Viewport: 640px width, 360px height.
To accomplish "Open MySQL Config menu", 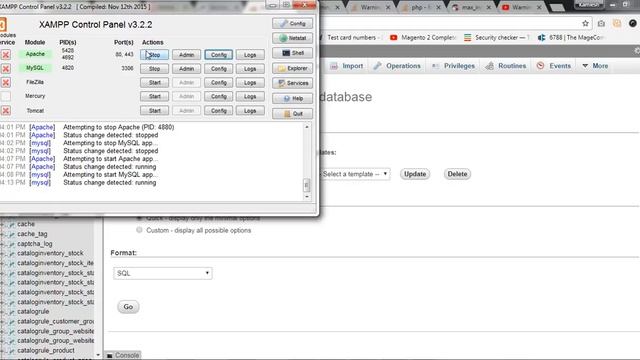I will click(x=218, y=69).
